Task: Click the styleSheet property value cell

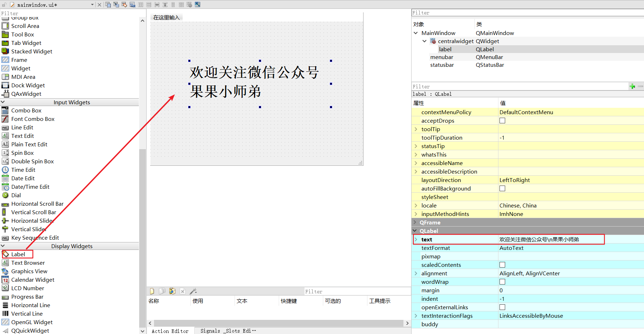Action: coord(571,197)
